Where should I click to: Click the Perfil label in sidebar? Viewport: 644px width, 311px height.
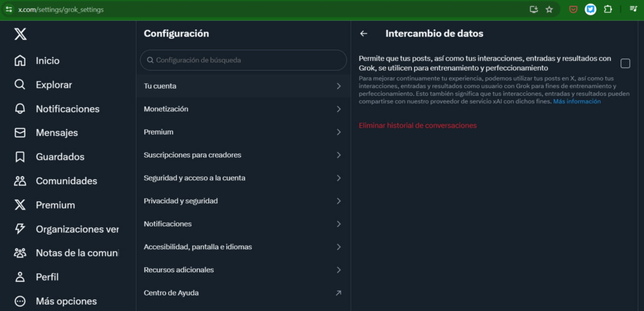coord(47,277)
